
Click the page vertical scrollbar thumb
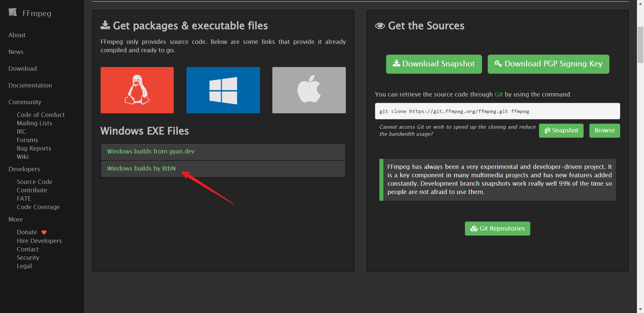tap(640, 45)
